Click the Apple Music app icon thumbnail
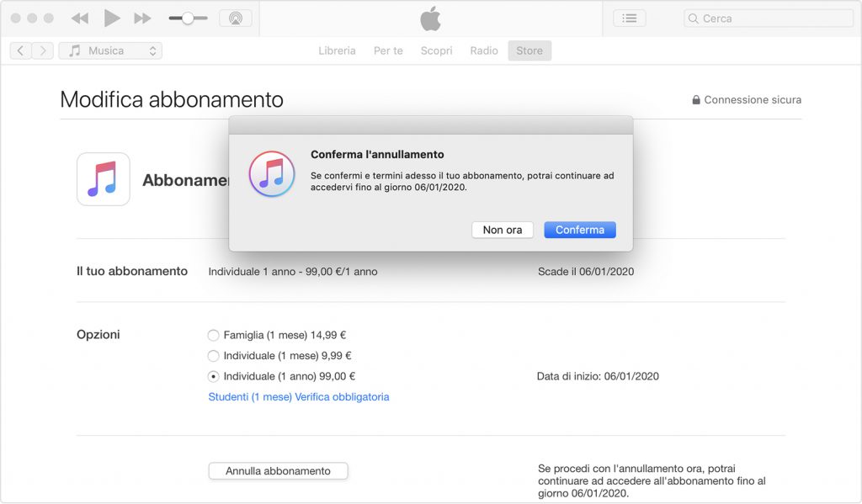862x504 pixels. 104,179
